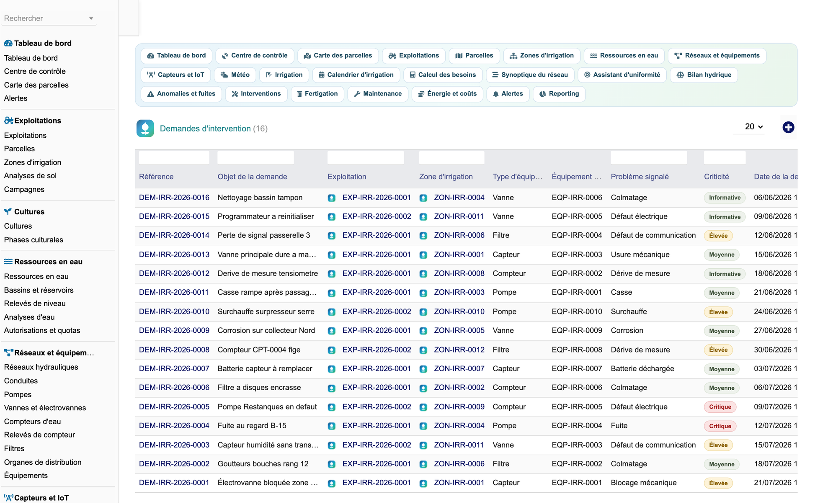Click the Criticité filter field

pos(725,158)
